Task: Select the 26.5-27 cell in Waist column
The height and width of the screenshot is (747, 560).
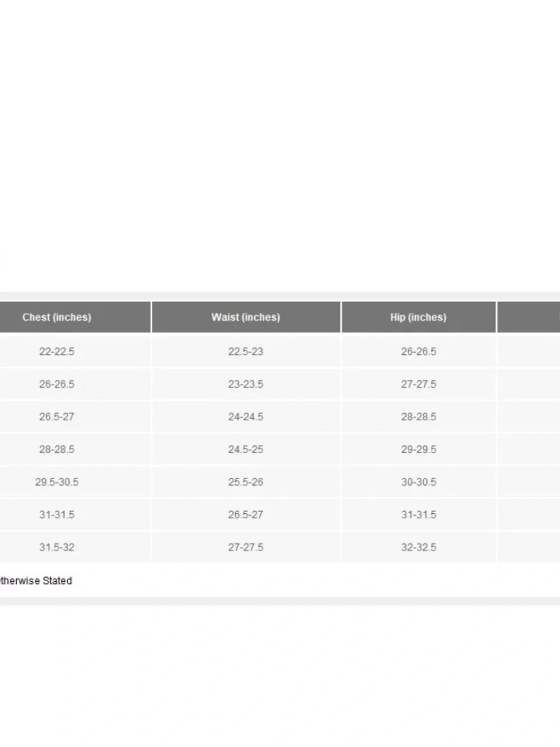Action: coord(246,514)
